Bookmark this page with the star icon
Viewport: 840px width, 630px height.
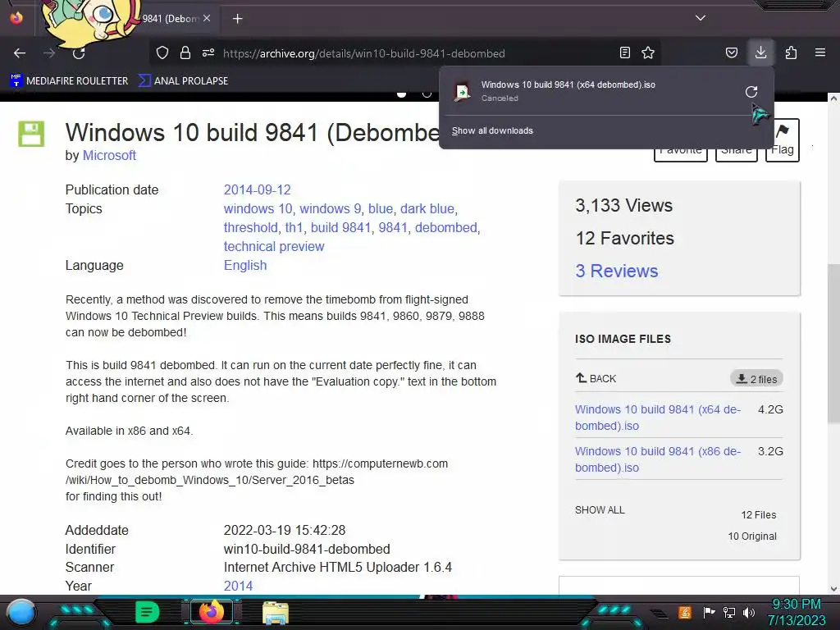pyautogui.click(x=648, y=52)
